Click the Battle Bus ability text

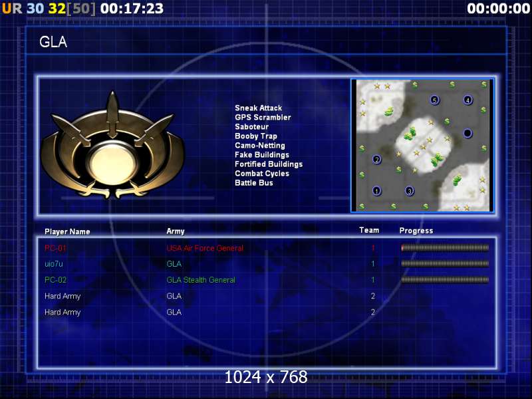[x=254, y=183]
